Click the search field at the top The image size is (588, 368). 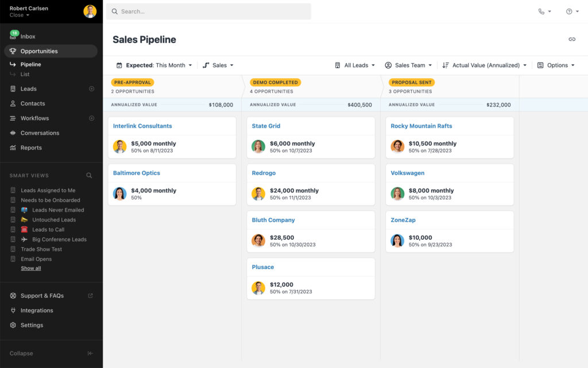click(209, 11)
